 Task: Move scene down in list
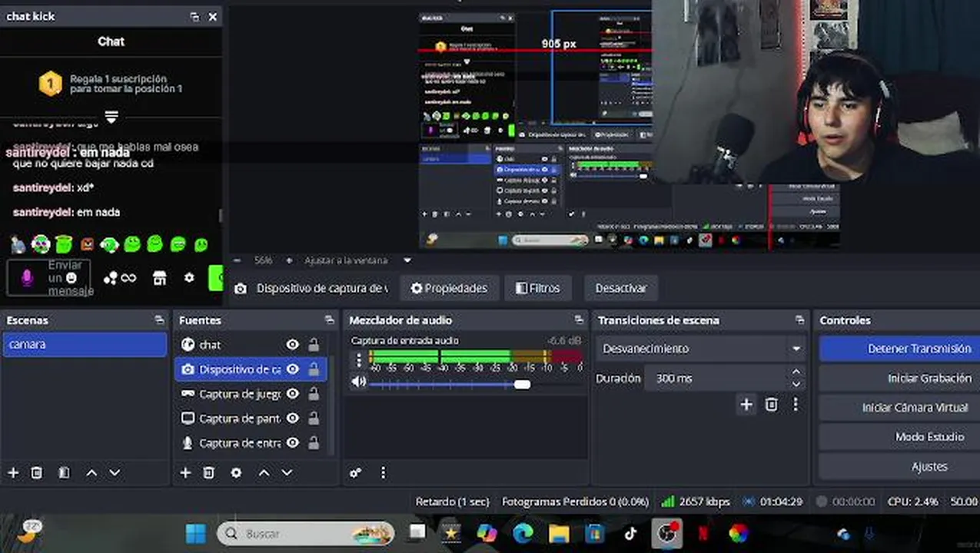pyautogui.click(x=115, y=472)
